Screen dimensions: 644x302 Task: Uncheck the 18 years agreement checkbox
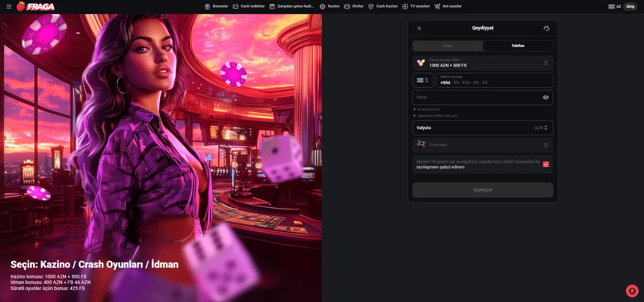tap(546, 164)
